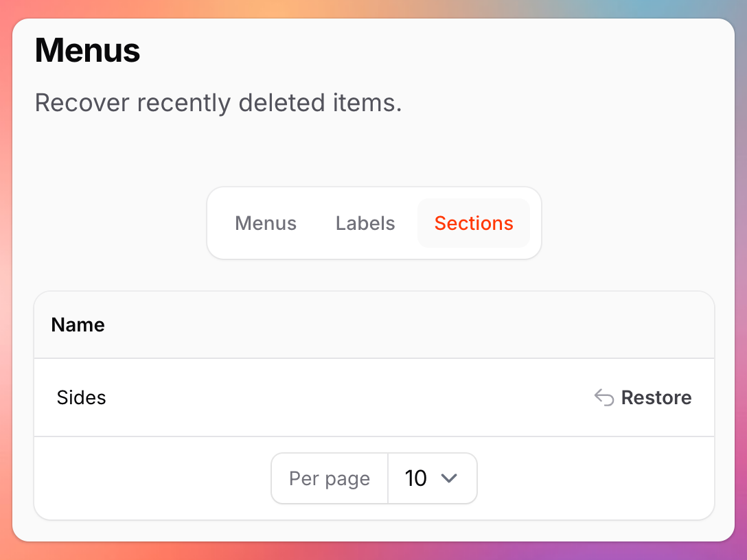
Task: Click the Menus page heading
Action: coord(88,50)
